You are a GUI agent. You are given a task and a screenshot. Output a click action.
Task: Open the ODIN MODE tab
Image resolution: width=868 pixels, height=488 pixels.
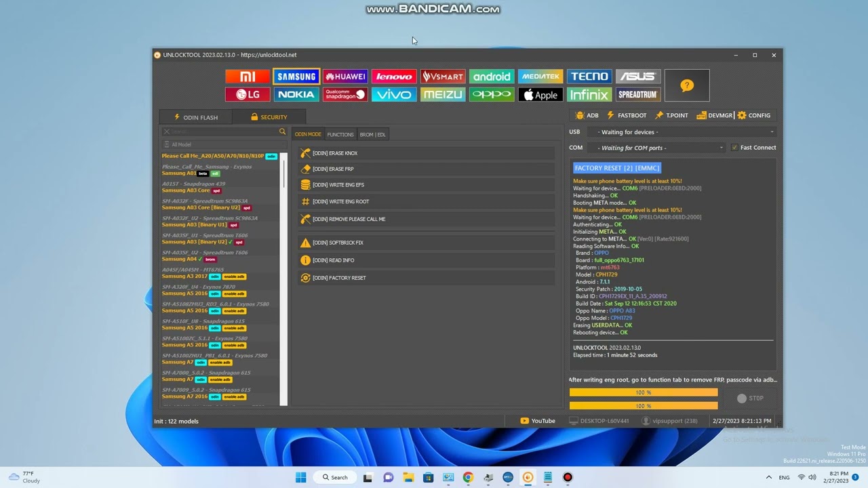pyautogui.click(x=308, y=134)
